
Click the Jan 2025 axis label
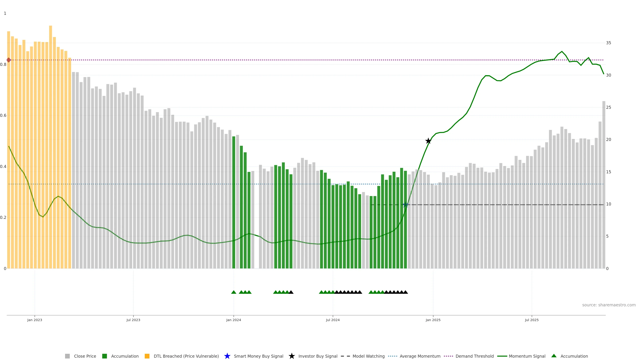point(433,320)
